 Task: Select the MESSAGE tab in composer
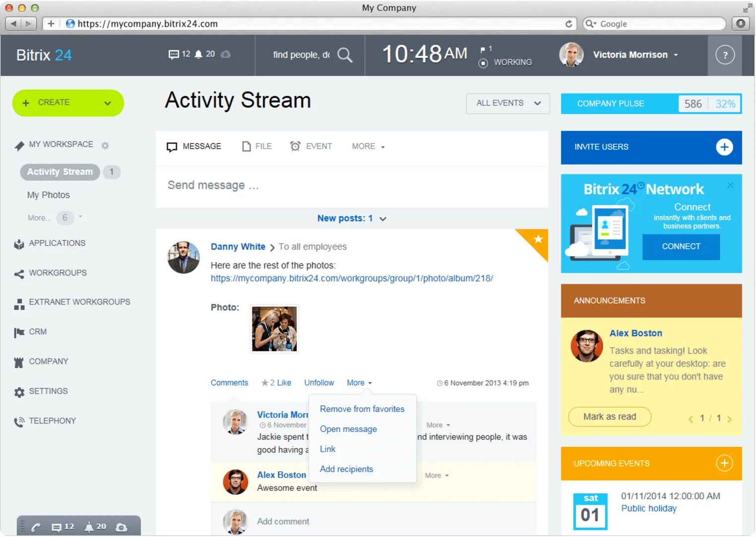pyautogui.click(x=194, y=147)
